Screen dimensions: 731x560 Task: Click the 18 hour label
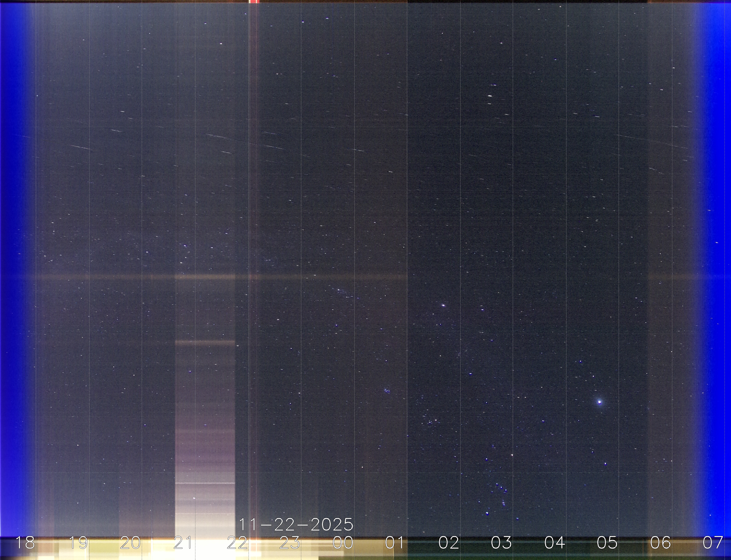(x=25, y=543)
